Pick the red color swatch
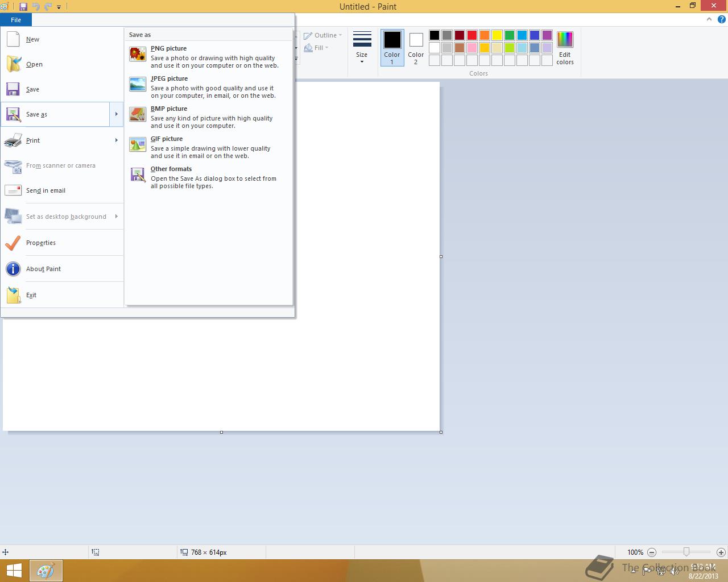Viewport: 728px width, 582px height. coord(472,35)
